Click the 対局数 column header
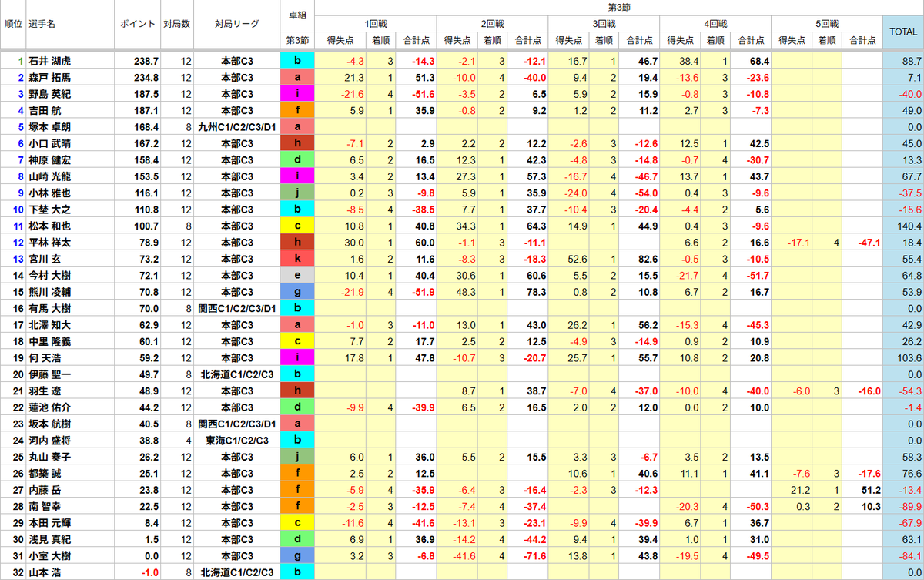Viewport: 924px width, 580px height. (x=176, y=24)
